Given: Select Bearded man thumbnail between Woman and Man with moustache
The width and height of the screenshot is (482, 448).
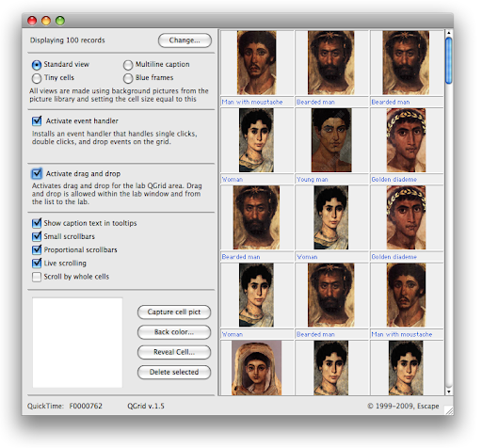Looking at the screenshot, I should click(331, 295).
